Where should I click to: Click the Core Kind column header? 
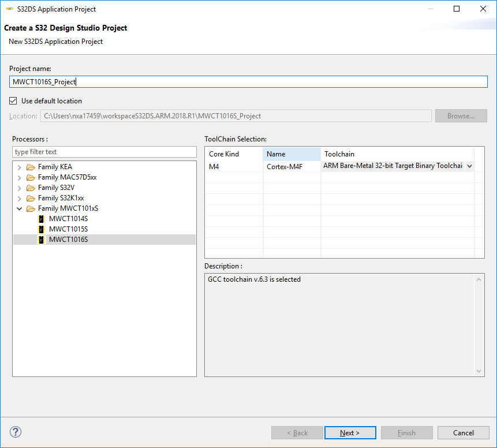pyautogui.click(x=234, y=154)
